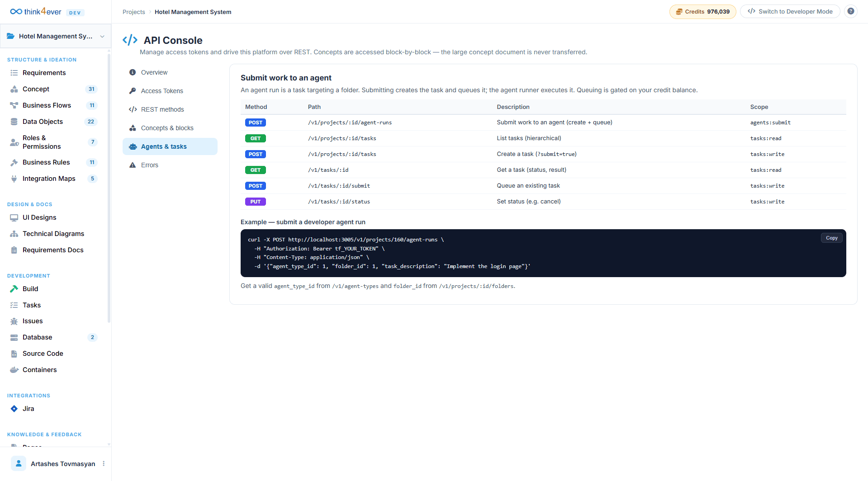The image size is (868, 481).
Task: Click the help question mark icon
Action: 851,11
